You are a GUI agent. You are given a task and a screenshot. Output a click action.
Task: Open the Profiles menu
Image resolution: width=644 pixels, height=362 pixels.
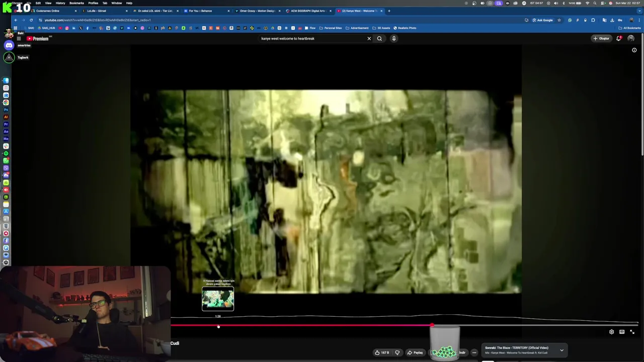pos(93,3)
